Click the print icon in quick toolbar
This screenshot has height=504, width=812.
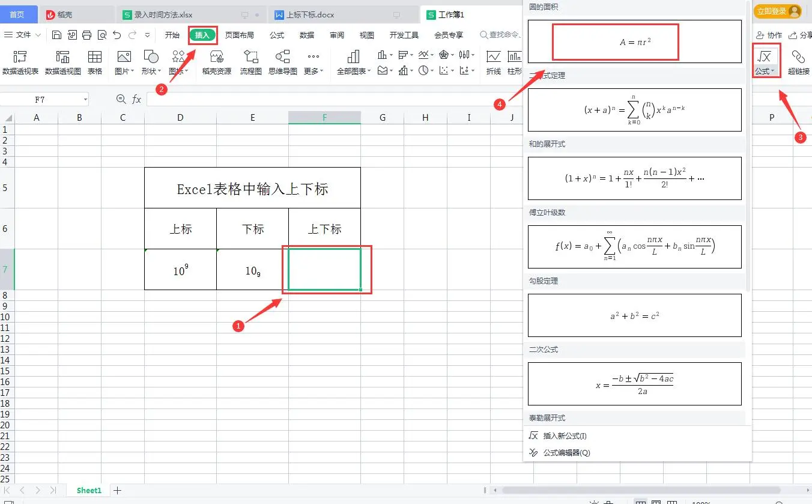87,35
